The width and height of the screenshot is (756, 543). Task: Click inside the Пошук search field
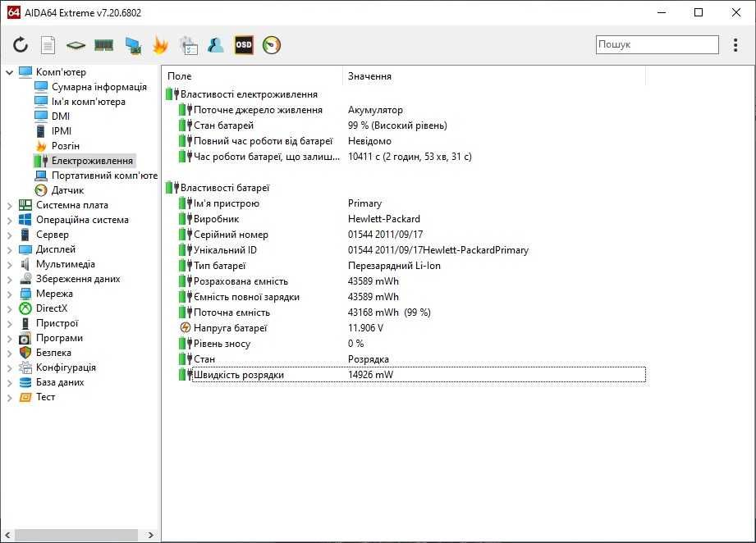point(657,44)
